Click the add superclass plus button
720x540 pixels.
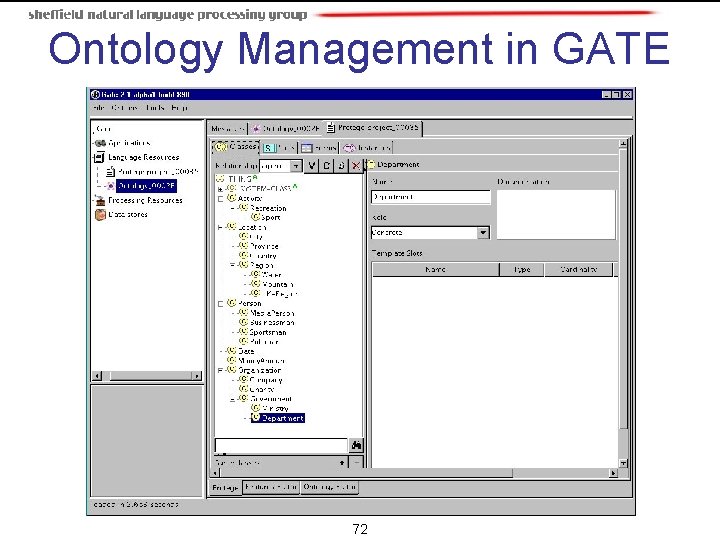pyautogui.click(x=342, y=463)
